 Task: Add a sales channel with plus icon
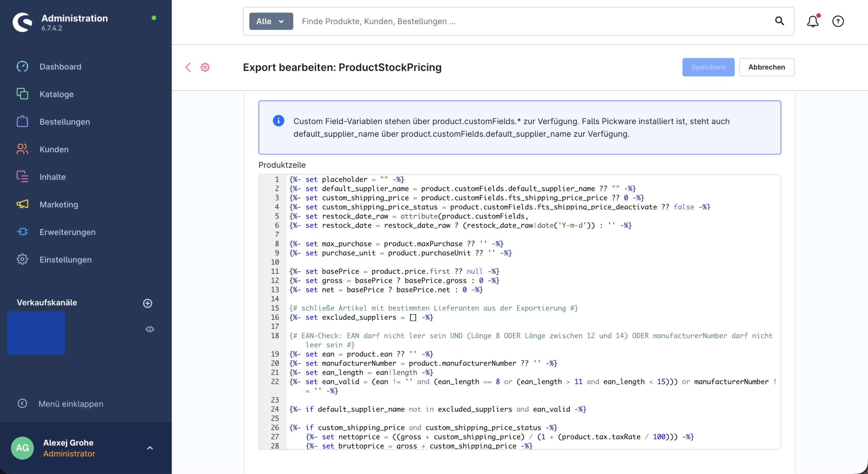(147, 303)
